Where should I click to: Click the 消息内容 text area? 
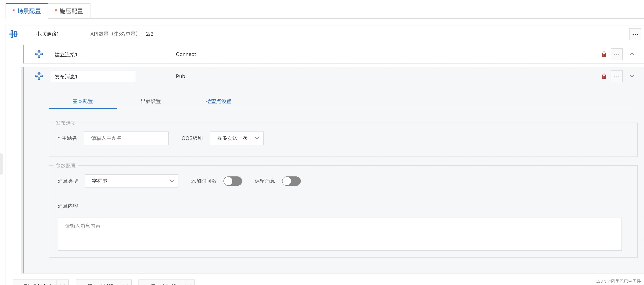pos(340,234)
